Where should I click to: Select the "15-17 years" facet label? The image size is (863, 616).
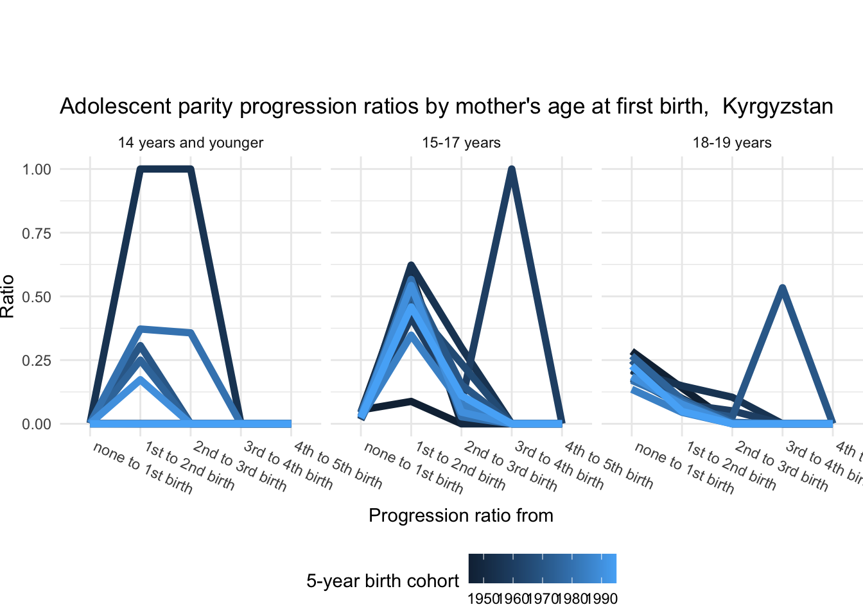click(x=461, y=143)
